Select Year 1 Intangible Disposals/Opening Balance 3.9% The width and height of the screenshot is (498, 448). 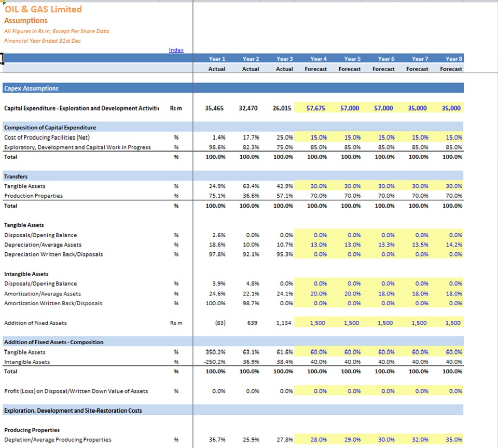click(x=219, y=283)
